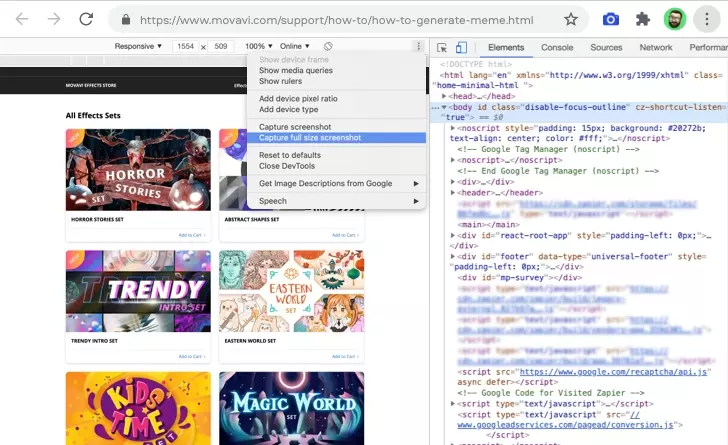The height and width of the screenshot is (445, 728).
Task: Click the Trendy Intro Set title
Action: [94, 341]
